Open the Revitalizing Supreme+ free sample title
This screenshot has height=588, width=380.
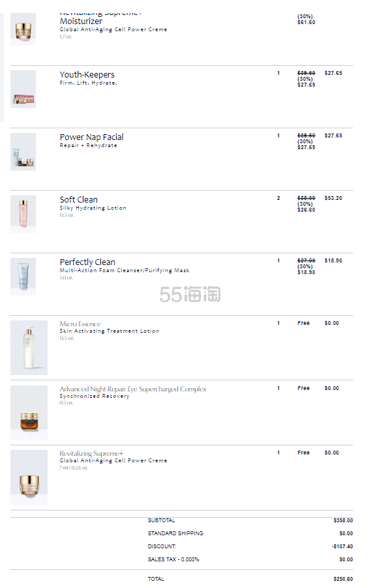point(91,453)
